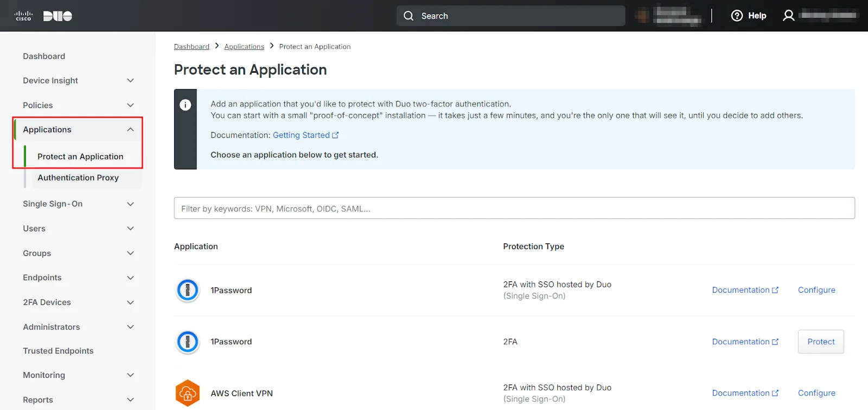Expand the Administrators chevron
The width and height of the screenshot is (868, 410).
[x=130, y=327]
